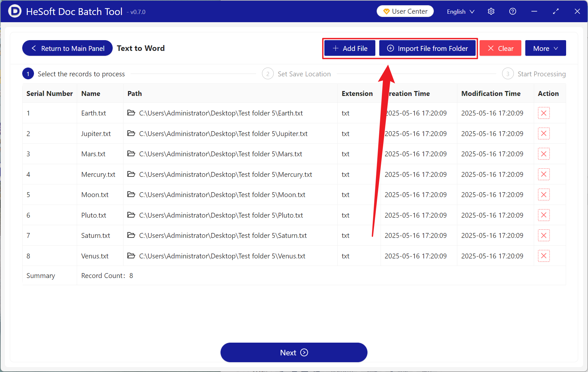
Task: Click the Venus.txt file path text
Action: click(x=222, y=256)
